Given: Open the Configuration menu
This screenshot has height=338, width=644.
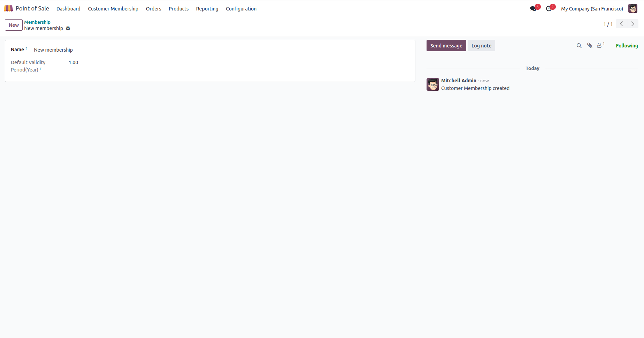Looking at the screenshot, I should (241, 9).
